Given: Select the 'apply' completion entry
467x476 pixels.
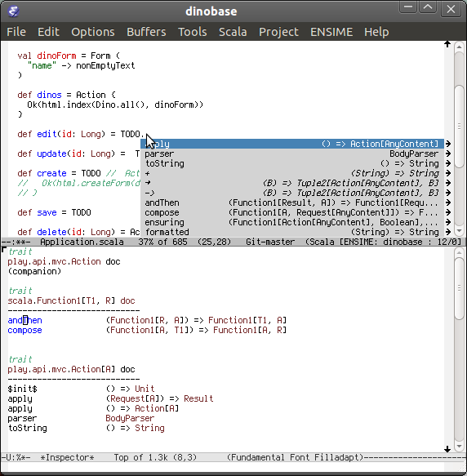Looking at the screenshot, I should (x=292, y=144).
